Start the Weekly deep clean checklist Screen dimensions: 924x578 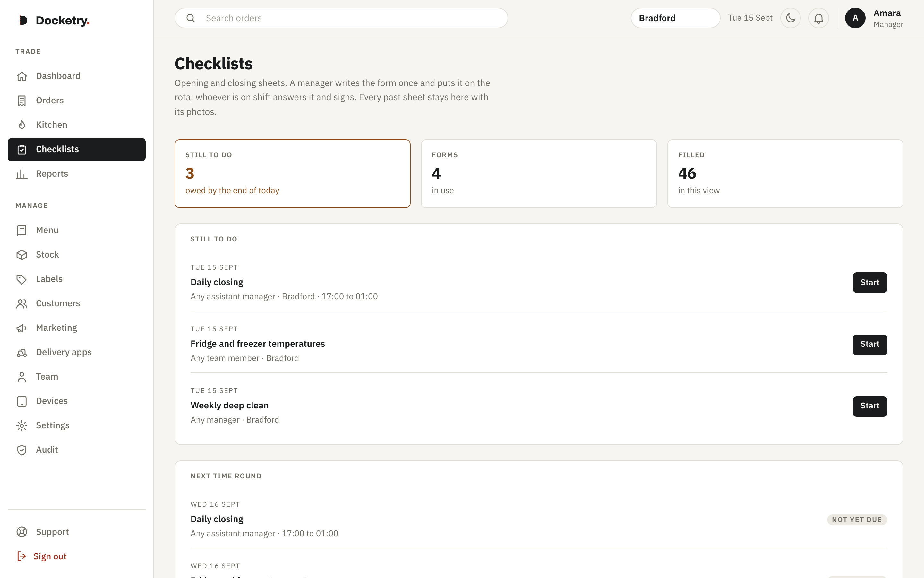[870, 406]
